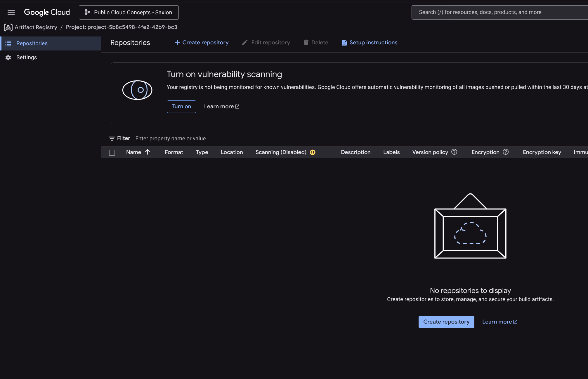Viewport: 588px width, 379px height.
Task: Open the navigation hamburger menu
Action: (11, 12)
